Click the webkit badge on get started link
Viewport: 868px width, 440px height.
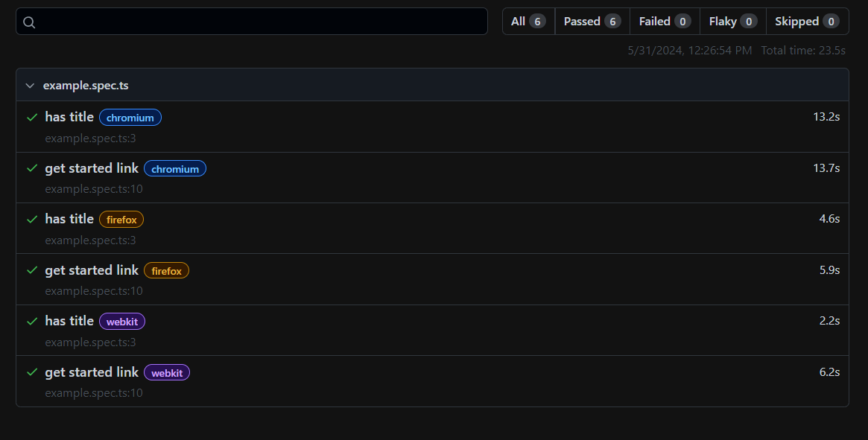167,373
